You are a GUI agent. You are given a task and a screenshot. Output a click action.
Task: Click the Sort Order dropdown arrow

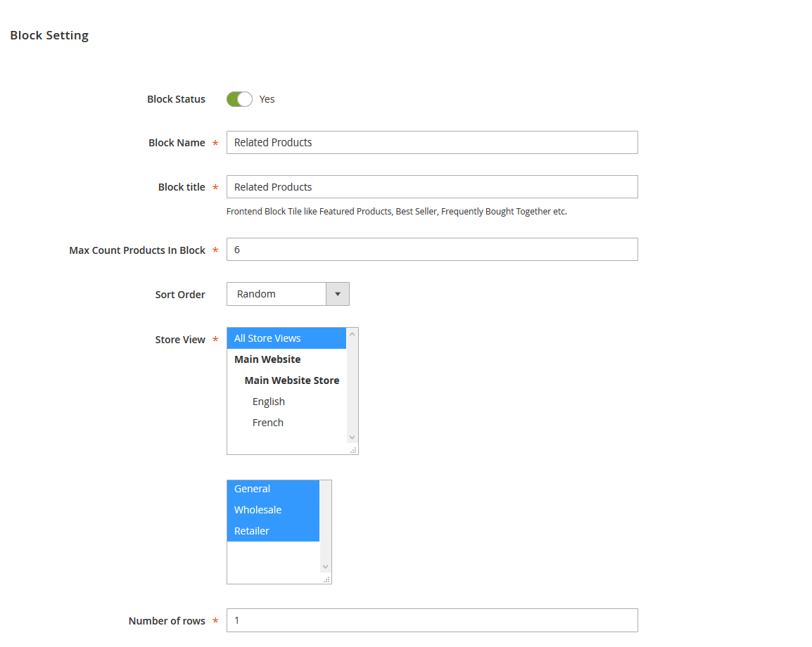(x=338, y=294)
